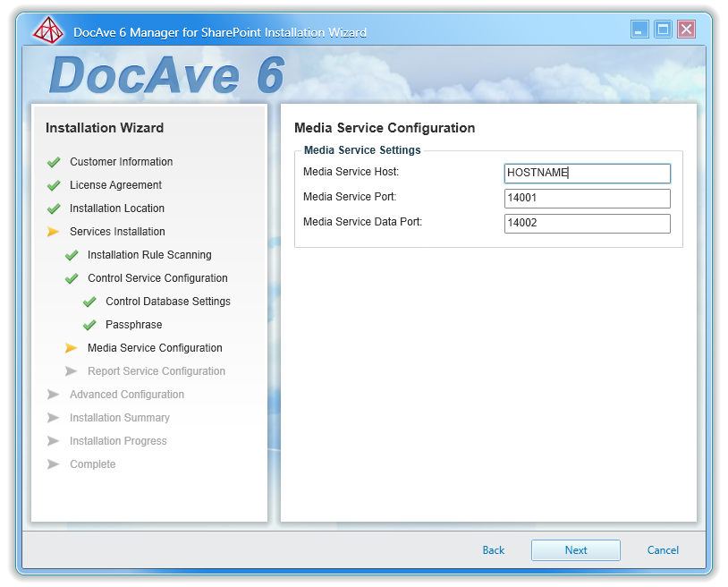Click the checkmark beside Installation Rule Scanning
The width and height of the screenshot is (728, 587).
[x=72, y=255]
